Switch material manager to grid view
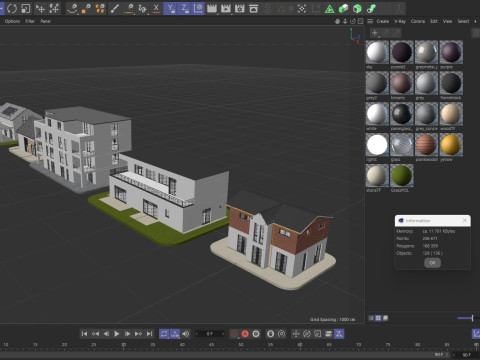 click(378, 318)
